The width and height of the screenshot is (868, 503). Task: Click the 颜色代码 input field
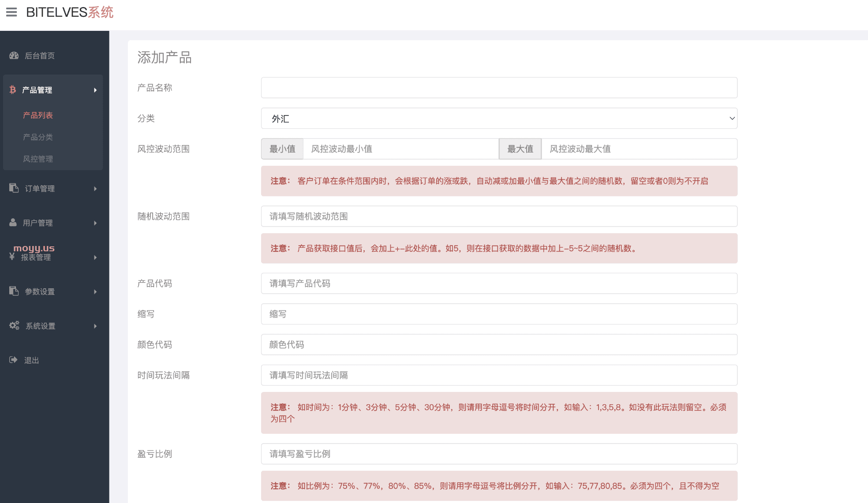pos(499,345)
